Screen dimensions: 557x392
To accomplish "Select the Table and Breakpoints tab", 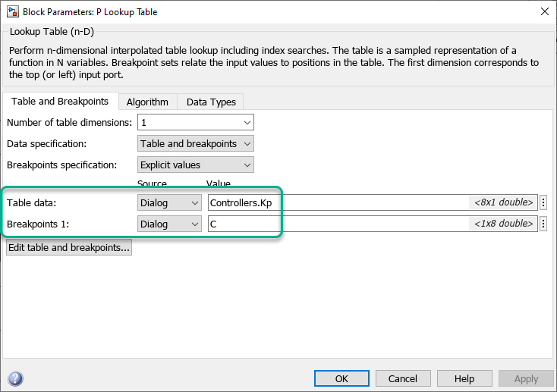I will [60, 101].
